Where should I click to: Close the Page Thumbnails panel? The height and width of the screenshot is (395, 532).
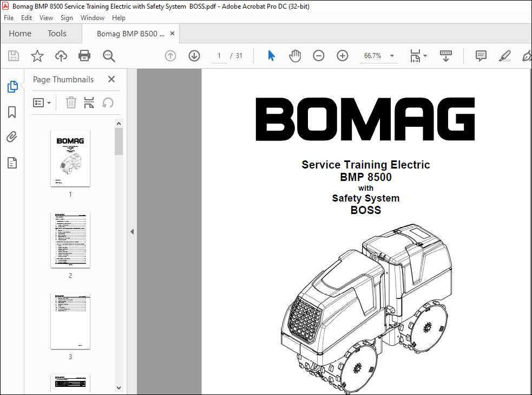pos(111,79)
